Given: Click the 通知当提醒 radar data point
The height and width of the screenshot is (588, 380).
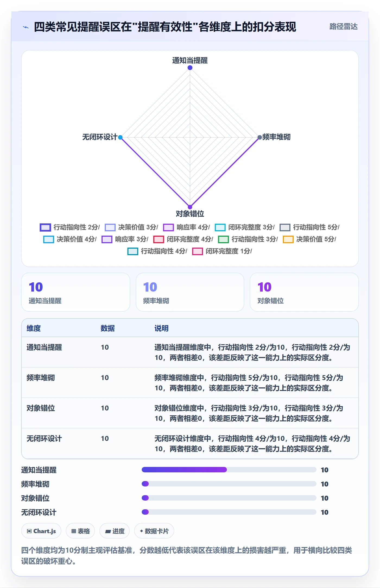Looking at the screenshot, I should (x=190, y=68).
